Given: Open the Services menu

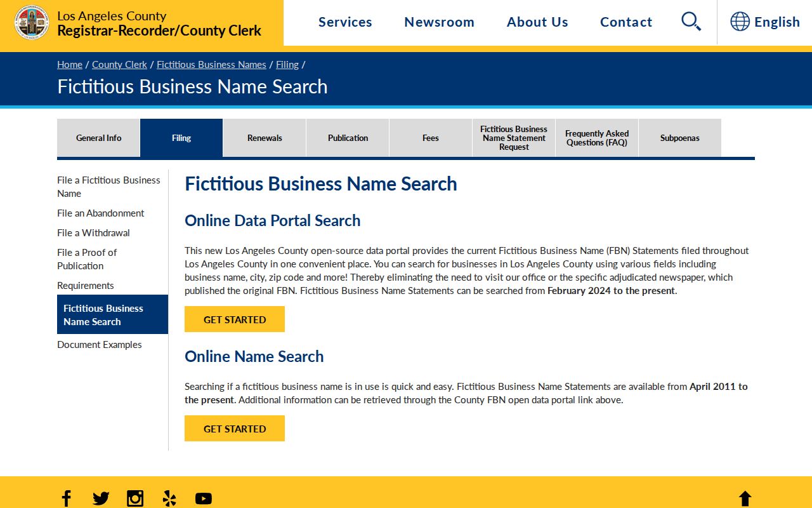Looking at the screenshot, I should pos(345,22).
